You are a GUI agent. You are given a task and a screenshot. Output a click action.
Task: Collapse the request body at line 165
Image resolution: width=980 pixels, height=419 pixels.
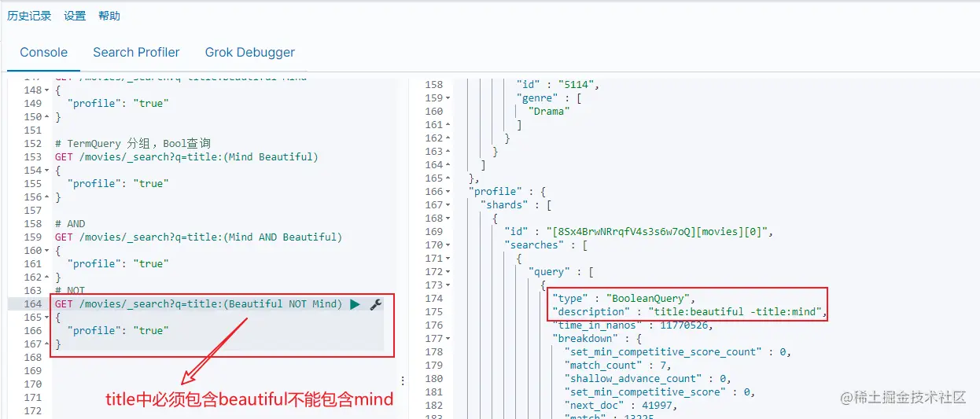point(47,318)
